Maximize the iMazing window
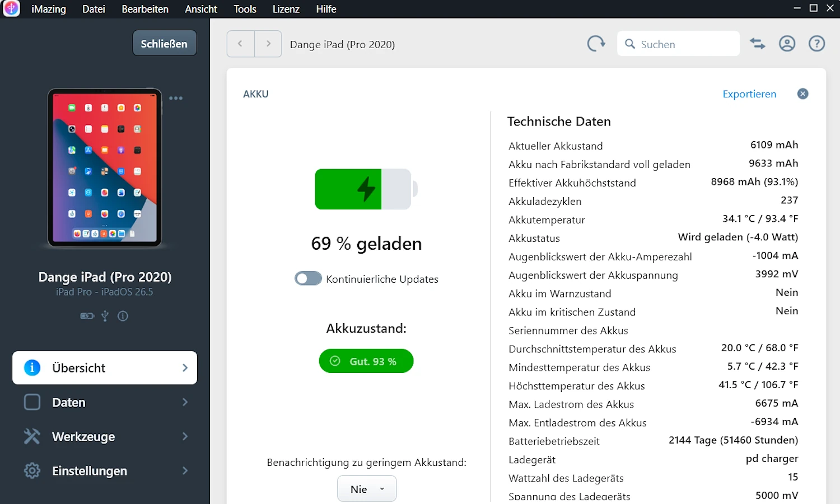This screenshot has height=504, width=840. pos(814,8)
